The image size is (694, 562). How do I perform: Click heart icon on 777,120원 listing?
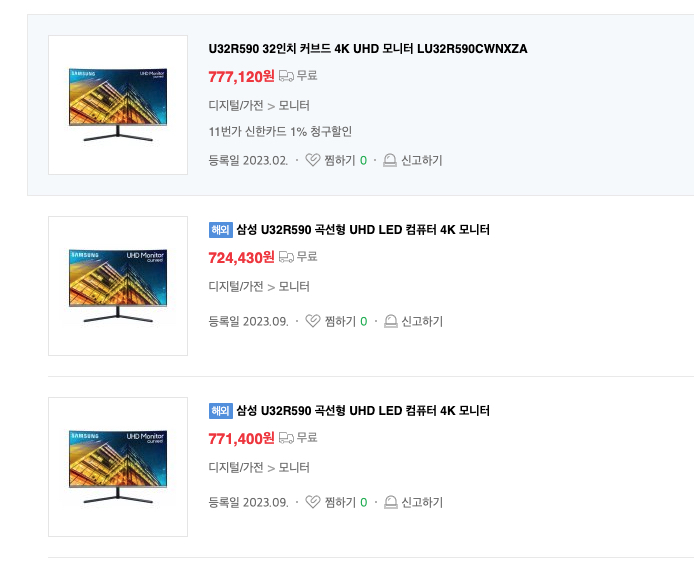pyautogui.click(x=312, y=160)
